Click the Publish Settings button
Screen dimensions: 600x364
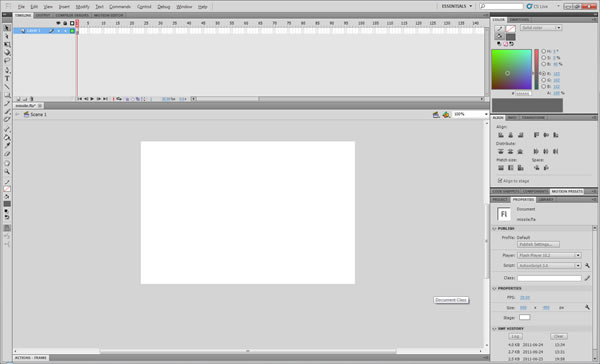(x=538, y=244)
